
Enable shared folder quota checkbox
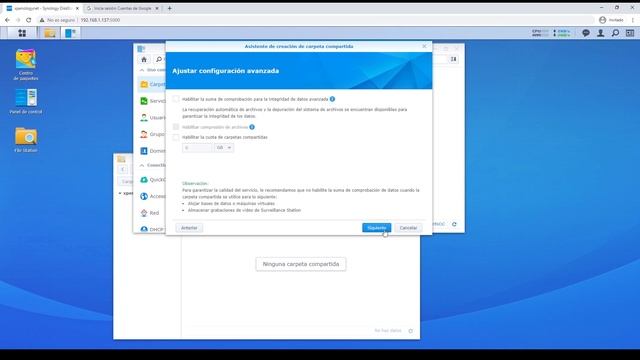[176, 137]
